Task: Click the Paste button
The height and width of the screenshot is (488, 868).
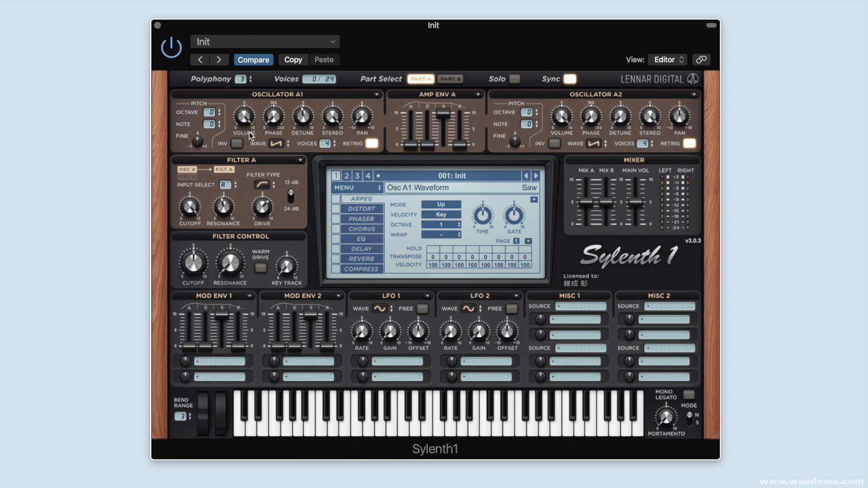Action: pyautogui.click(x=324, y=60)
